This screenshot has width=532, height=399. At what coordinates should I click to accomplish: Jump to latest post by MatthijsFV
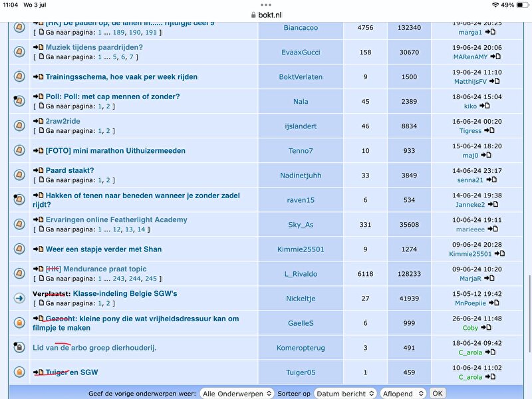point(494,81)
